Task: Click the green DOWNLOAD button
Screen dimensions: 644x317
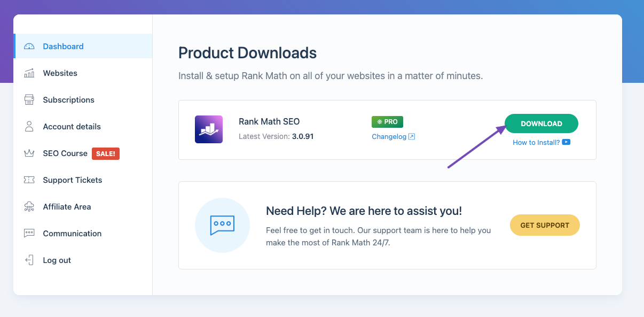Action: [x=541, y=123]
